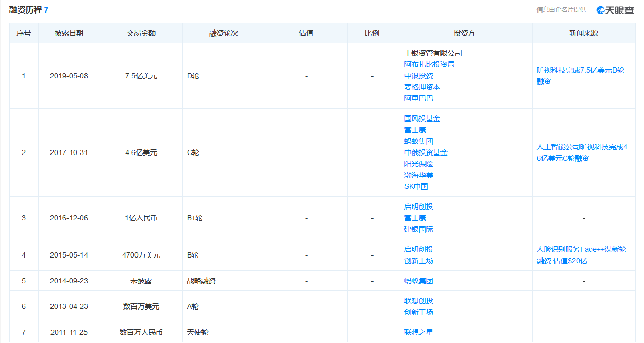
Task: Click 工银资管有限公司 investor text
Action: click(433, 53)
